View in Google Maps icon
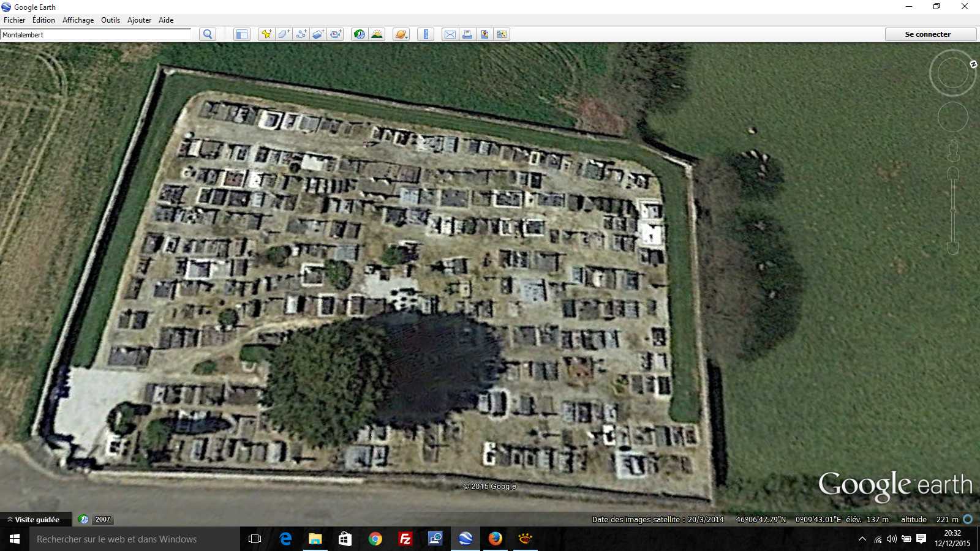The height and width of the screenshot is (551, 980). click(502, 34)
